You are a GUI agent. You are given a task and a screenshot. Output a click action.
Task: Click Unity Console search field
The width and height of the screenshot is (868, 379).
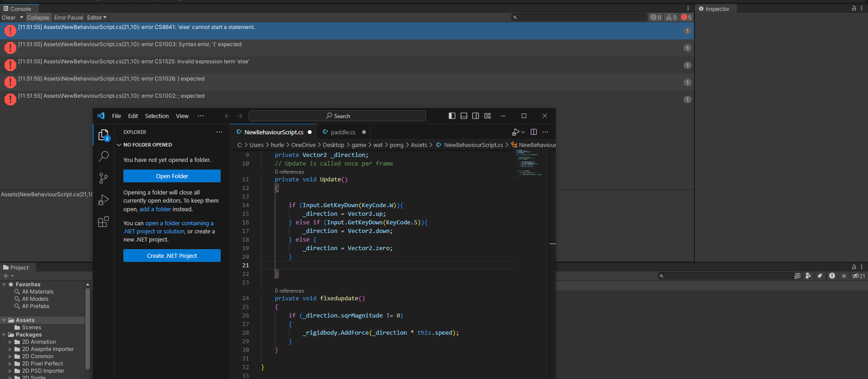point(579,17)
